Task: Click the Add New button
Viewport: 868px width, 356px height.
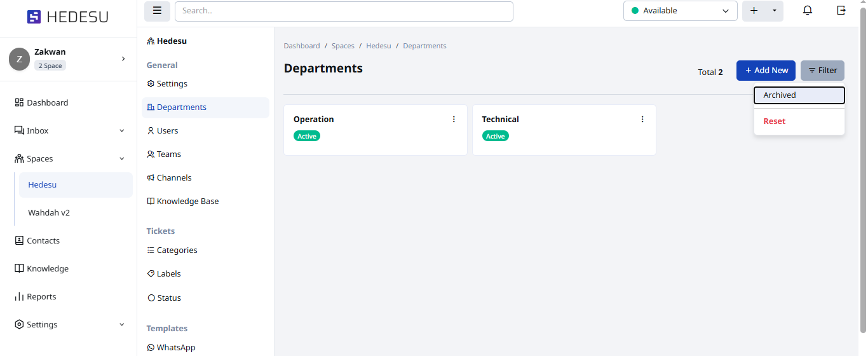Action: click(766, 71)
